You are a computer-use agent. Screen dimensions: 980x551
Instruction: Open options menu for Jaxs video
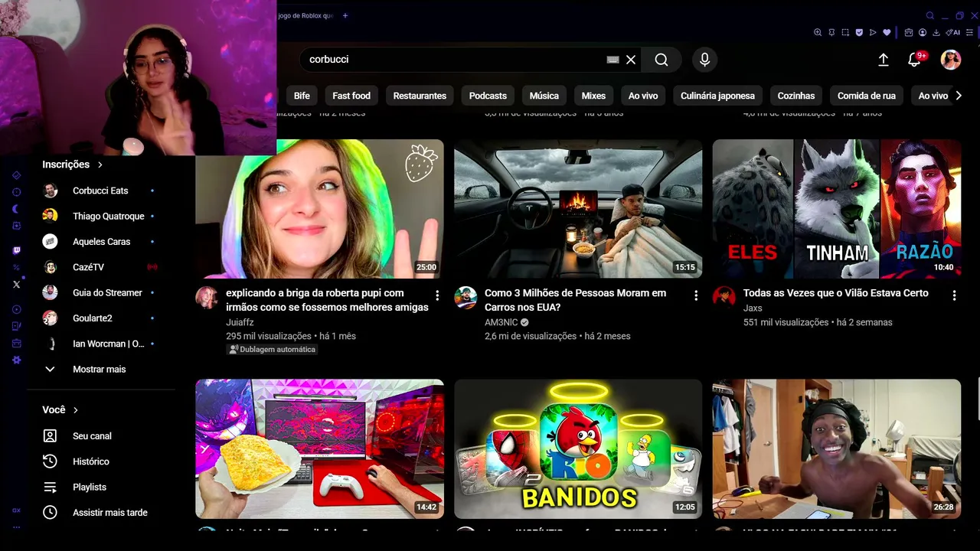pyautogui.click(x=955, y=295)
